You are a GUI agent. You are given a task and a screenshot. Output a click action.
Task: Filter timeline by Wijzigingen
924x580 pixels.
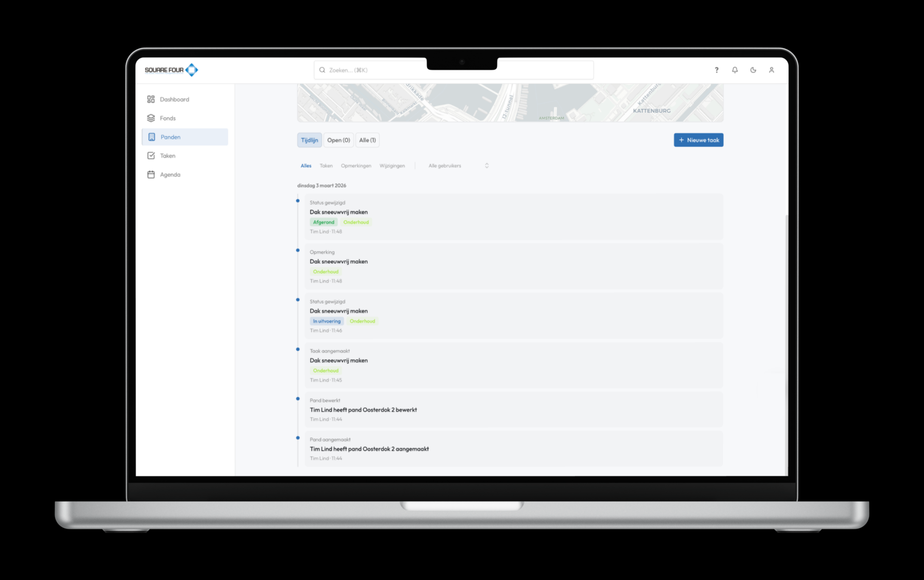click(x=392, y=166)
